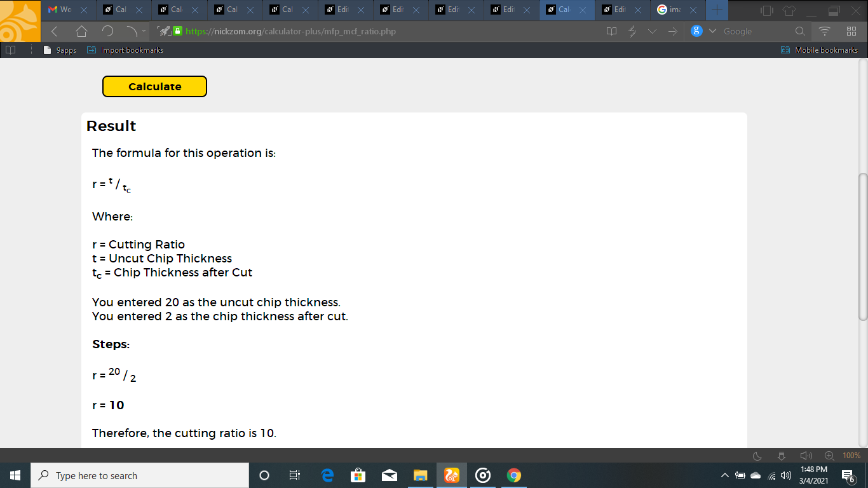The width and height of the screenshot is (868, 488).
Task: Click the yellow Calculate button
Action: click(154, 86)
